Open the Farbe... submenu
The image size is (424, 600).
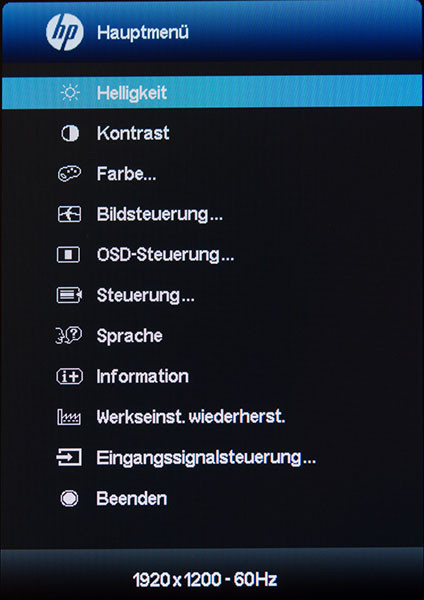[126, 174]
